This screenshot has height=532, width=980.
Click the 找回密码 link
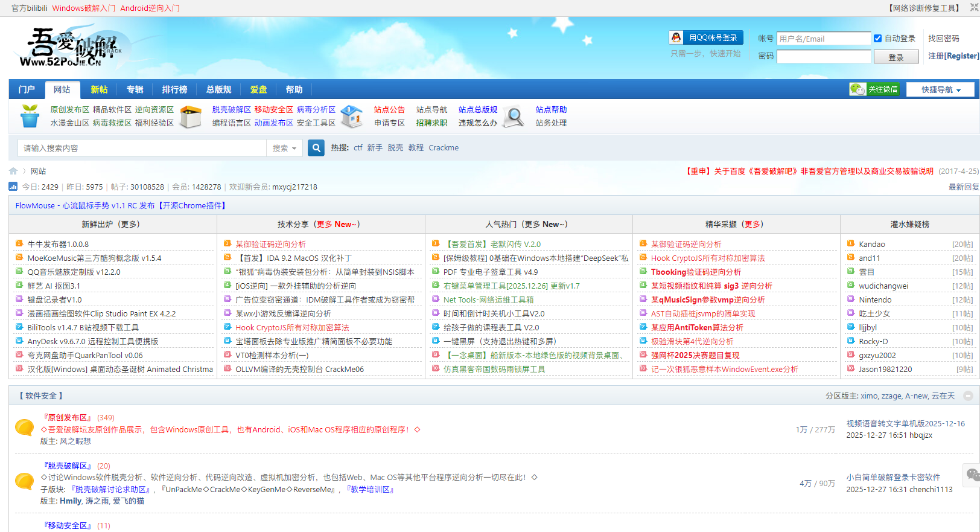pos(943,38)
